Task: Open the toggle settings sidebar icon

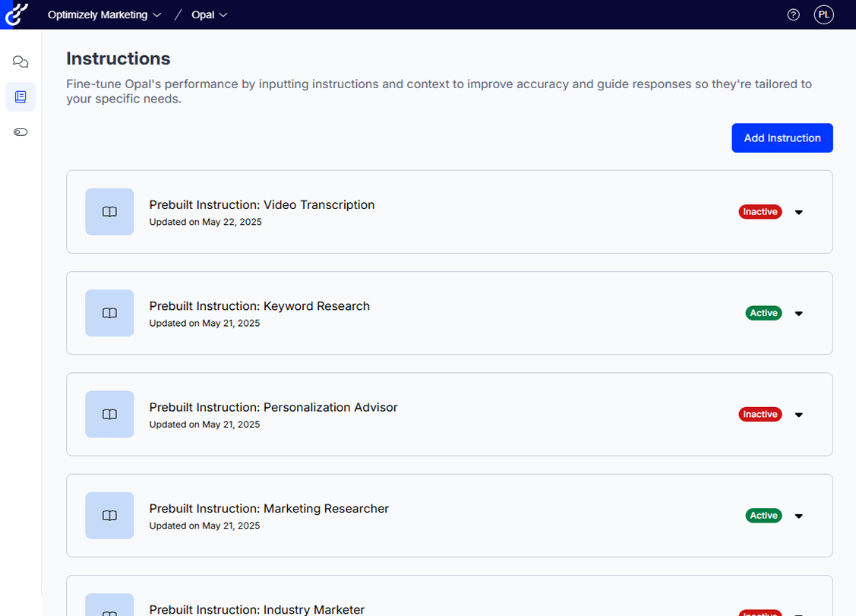Action: [x=21, y=132]
